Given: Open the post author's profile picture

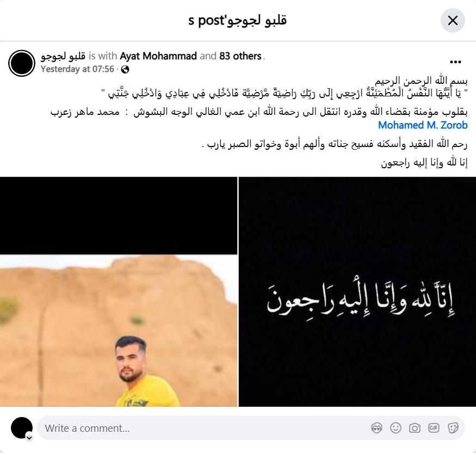Looking at the screenshot, I should click(22, 63).
